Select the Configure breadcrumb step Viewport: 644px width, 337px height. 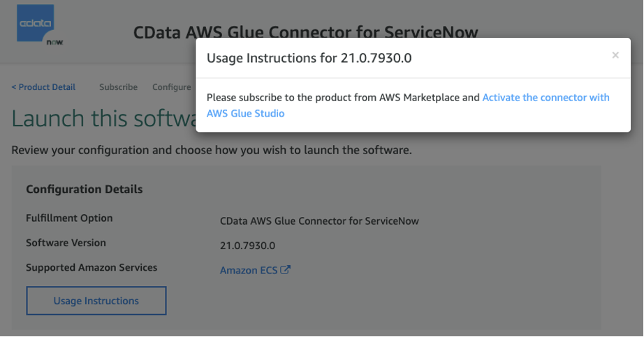pos(171,87)
